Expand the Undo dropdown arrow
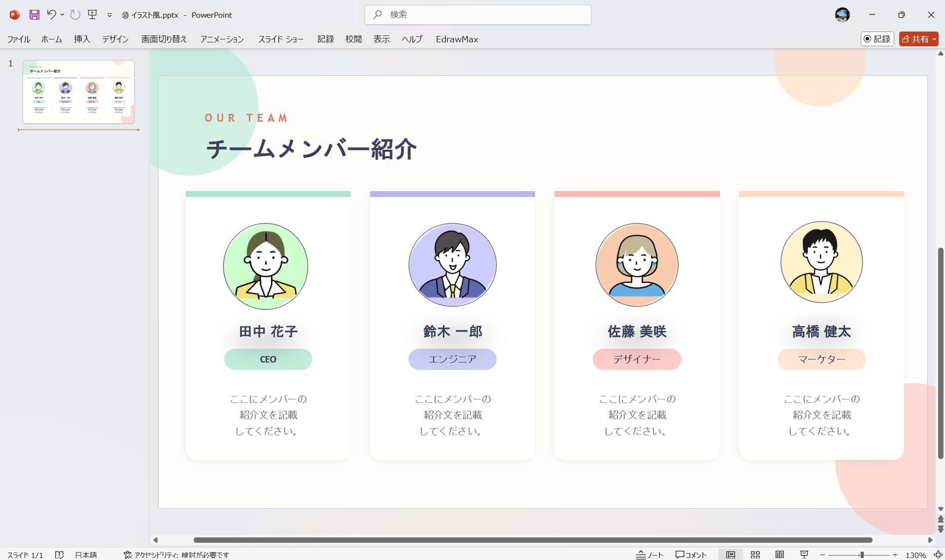 62,15
